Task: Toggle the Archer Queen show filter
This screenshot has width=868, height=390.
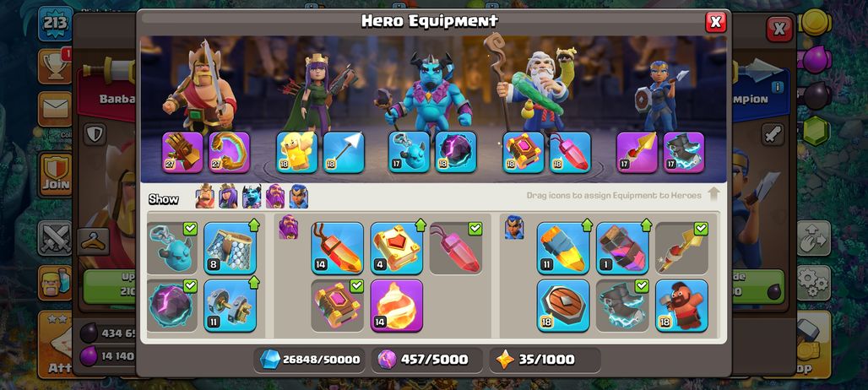Action: pos(228,197)
